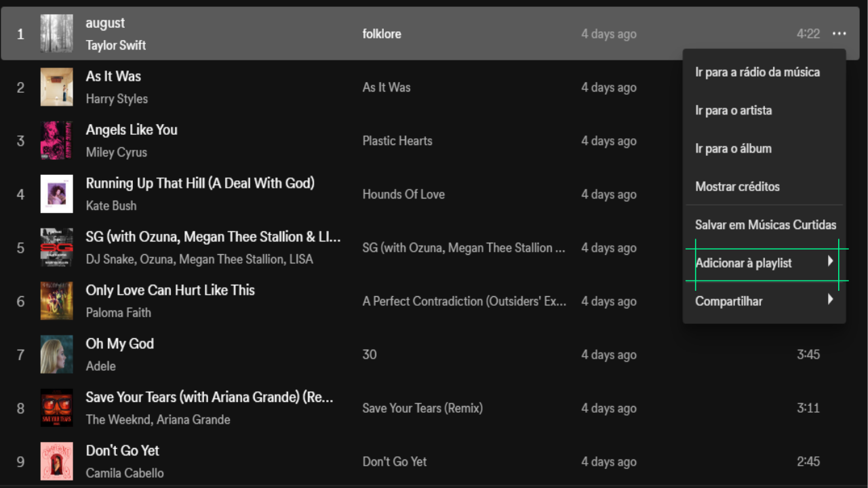Select Only Love Can Hurt Like This title
Screen dimensions: 868x488
click(x=170, y=290)
